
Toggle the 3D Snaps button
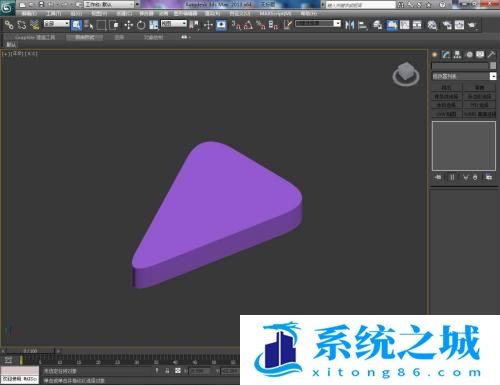(x=236, y=25)
